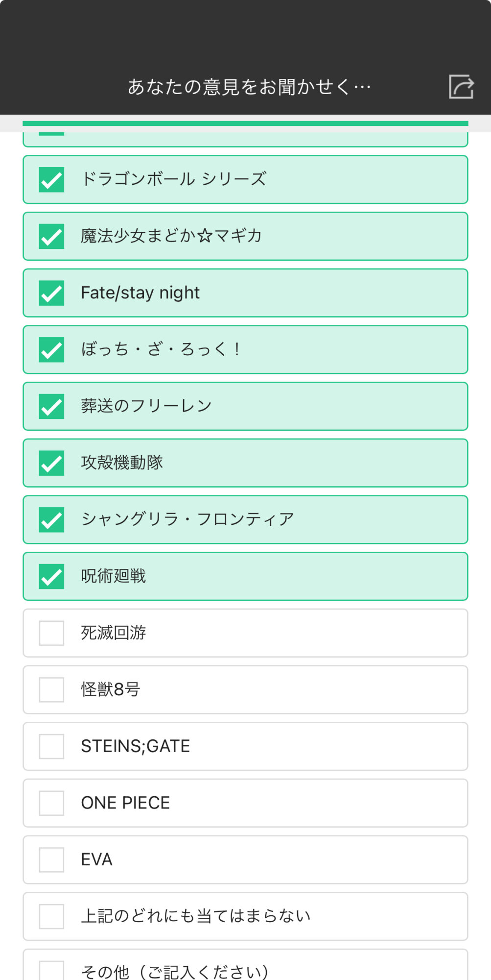Screen dimensions: 491x980
Task: Check 上記のどれにも当てはまらない option
Action: click(x=51, y=916)
